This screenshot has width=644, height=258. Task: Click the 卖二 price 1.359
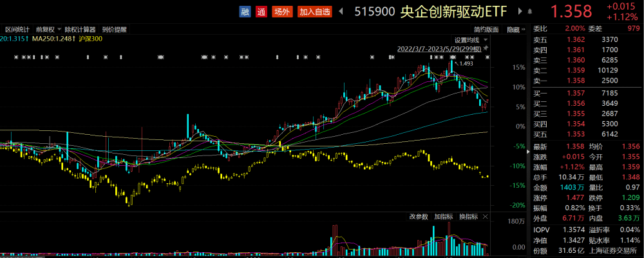coord(575,70)
